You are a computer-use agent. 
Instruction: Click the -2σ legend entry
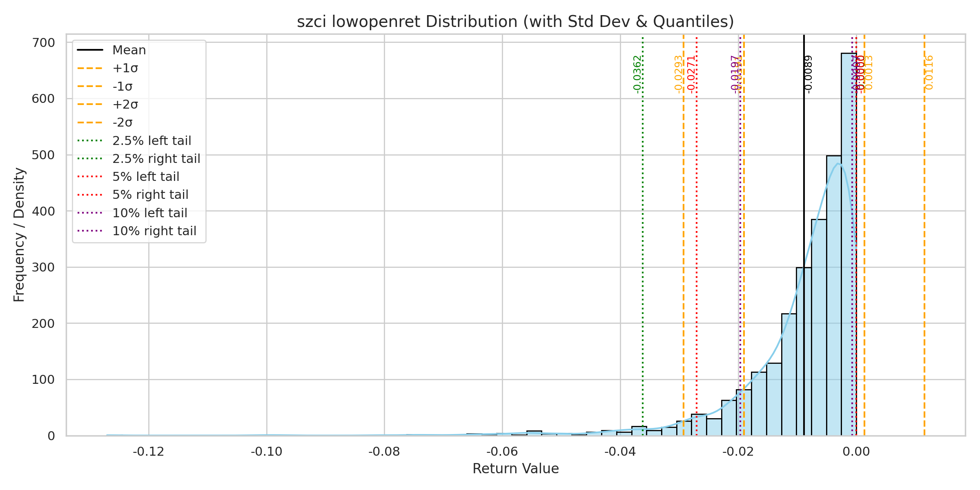tap(122, 122)
